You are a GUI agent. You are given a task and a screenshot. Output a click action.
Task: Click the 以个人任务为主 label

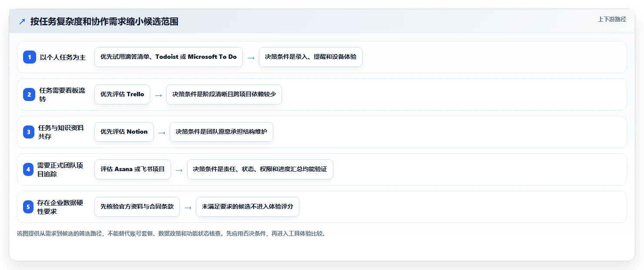click(63, 57)
